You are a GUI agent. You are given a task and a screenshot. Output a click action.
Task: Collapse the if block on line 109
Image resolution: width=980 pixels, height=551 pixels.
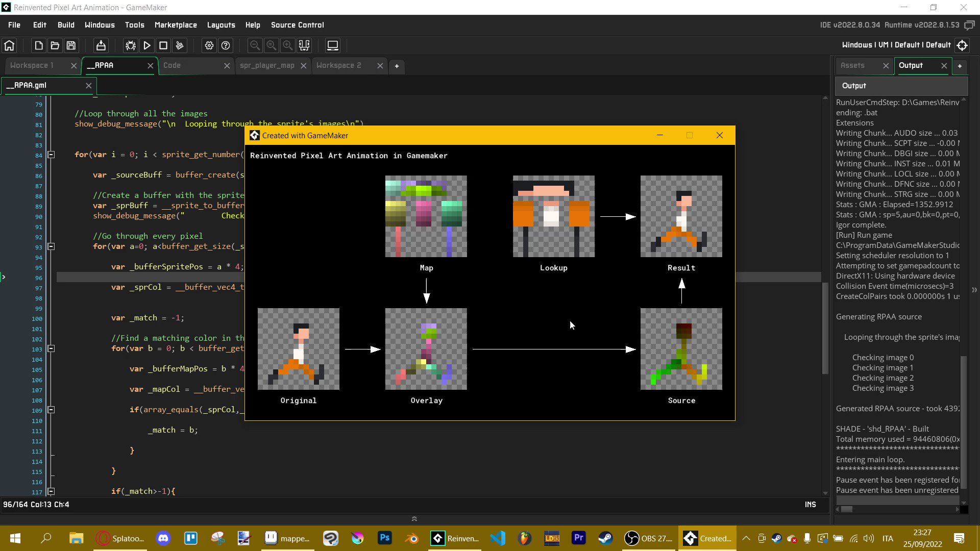(x=51, y=410)
